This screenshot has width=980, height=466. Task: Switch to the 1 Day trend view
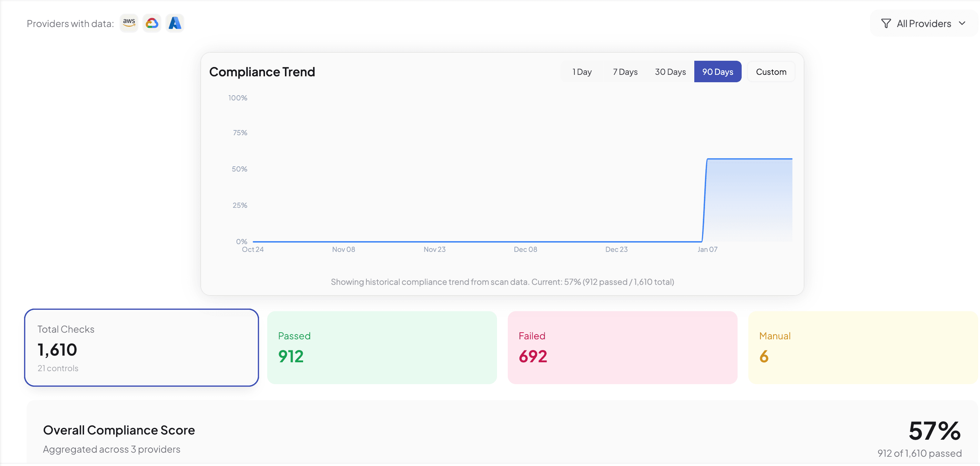click(582, 71)
